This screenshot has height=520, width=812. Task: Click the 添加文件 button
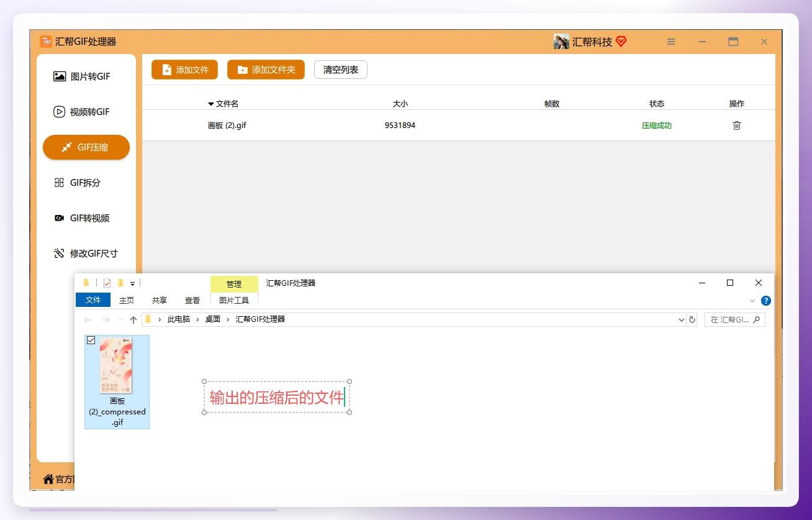coord(184,70)
